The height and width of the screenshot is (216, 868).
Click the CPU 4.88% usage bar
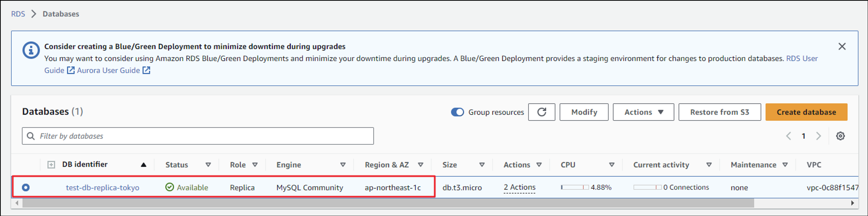[575, 187]
